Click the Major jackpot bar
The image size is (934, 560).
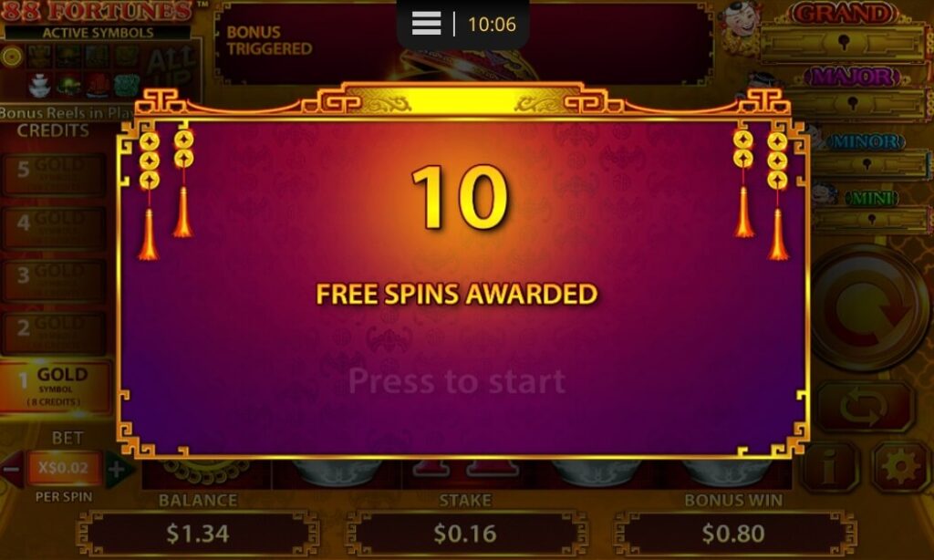coord(852,105)
